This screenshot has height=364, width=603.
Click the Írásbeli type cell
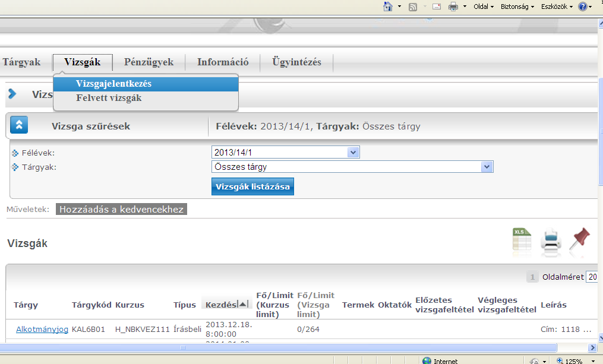pyautogui.click(x=187, y=330)
